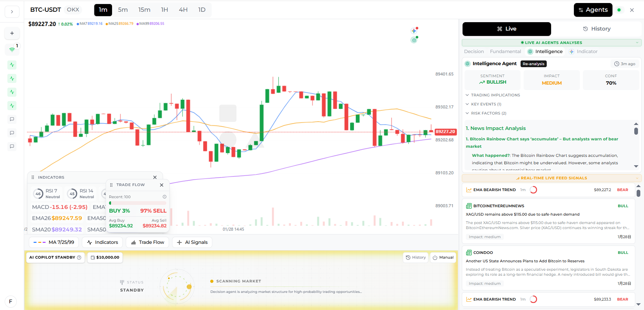The width and height of the screenshot is (644, 310).
Task: Open the wifi signal icon with badge
Action: (x=12, y=49)
